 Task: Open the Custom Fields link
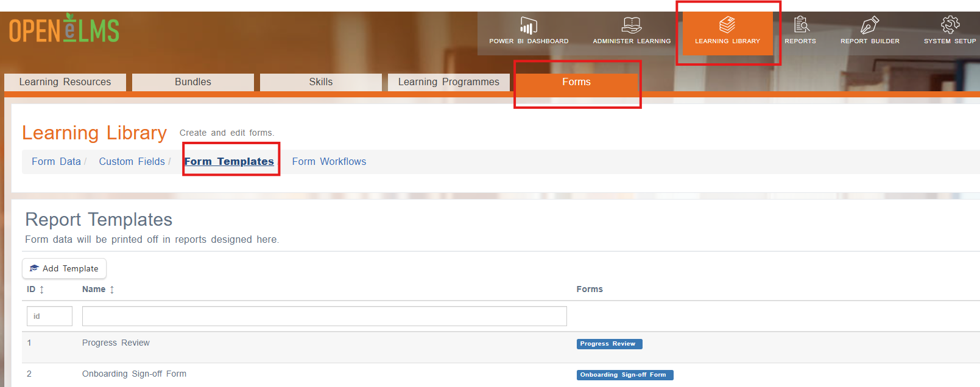[x=132, y=161]
